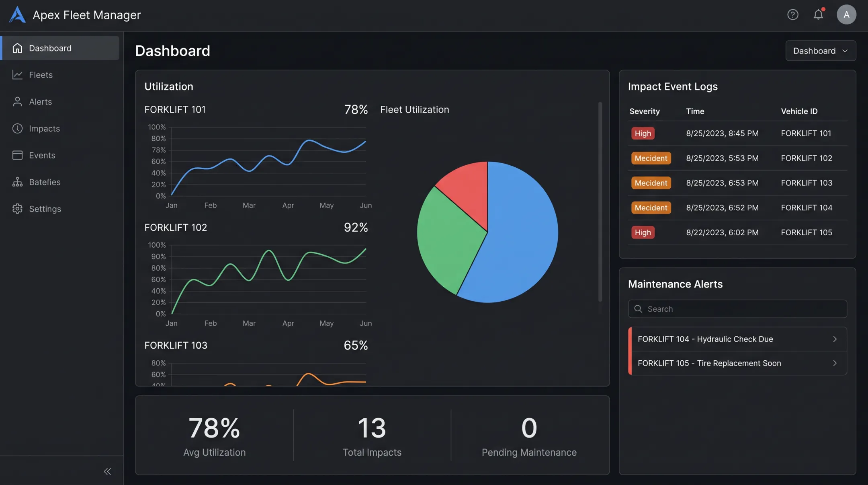Focus the Maintenance Alerts search field

(738, 309)
